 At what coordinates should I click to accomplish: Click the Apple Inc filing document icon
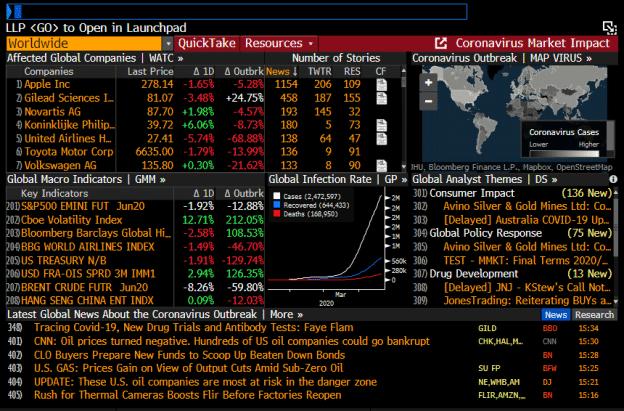pyautogui.click(x=381, y=86)
